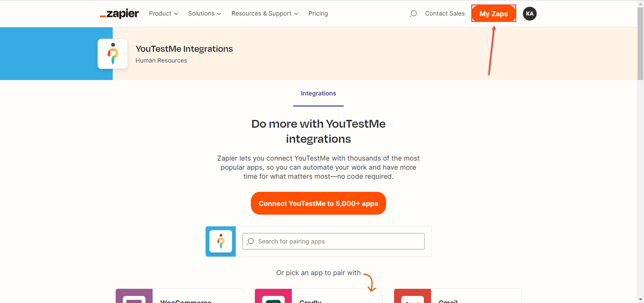Select the WooCommerce app icon
The image size is (644, 303).
pyautogui.click(x=134, y=297)
